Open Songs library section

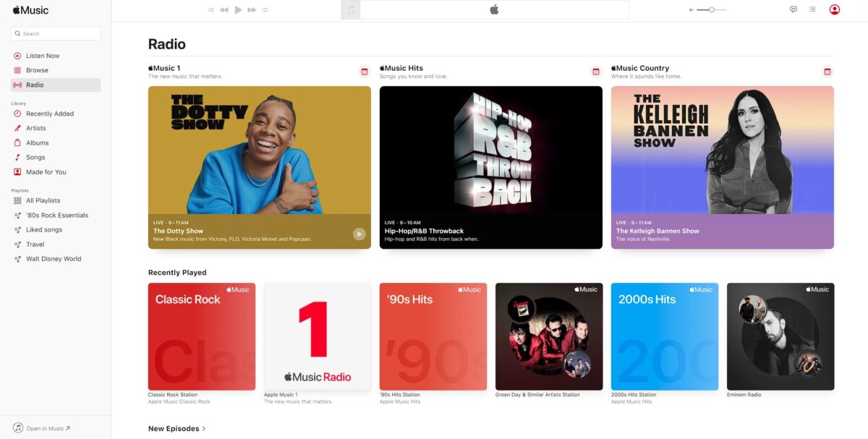(56, 157)
